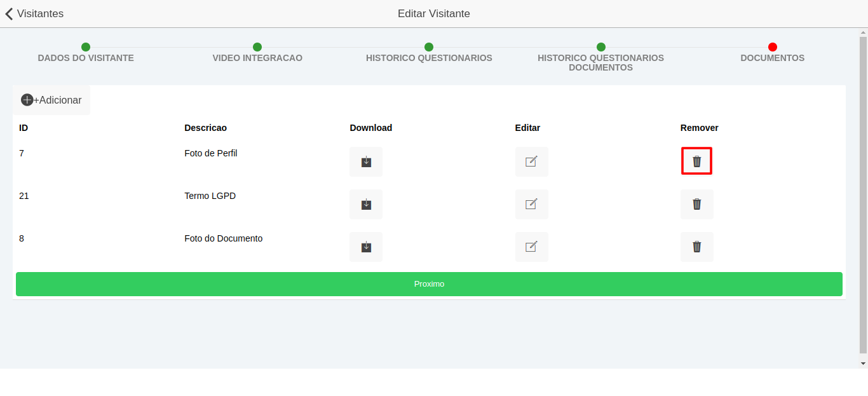Click the red dot above DOCUMENTOS
This screenshot has height=396, width=868.
coord(772,46)
